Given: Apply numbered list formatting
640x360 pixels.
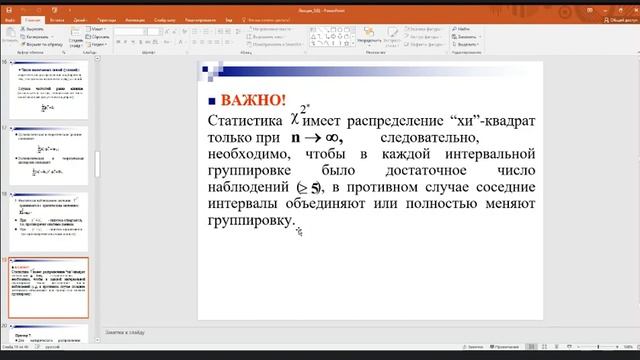Looking at the screenshot, I should [x=206, y=31].
